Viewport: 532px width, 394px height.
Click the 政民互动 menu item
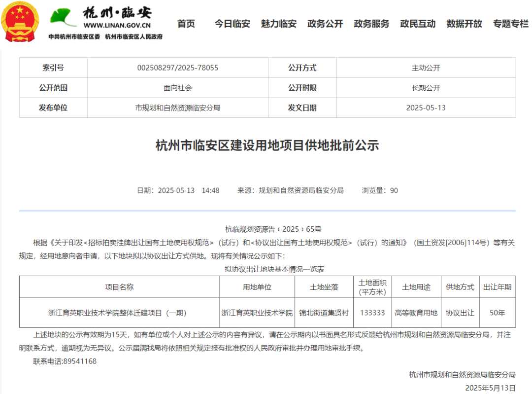coord(417,23)
